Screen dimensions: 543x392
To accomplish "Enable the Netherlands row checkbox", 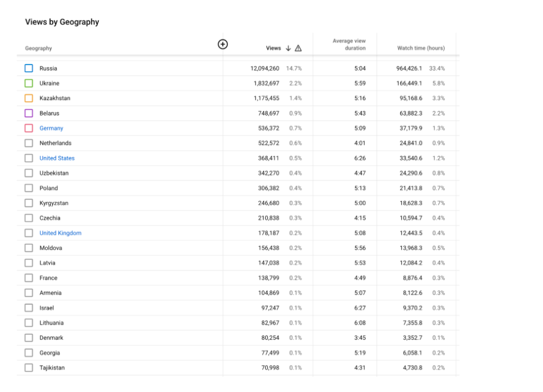I will click(29, 143).
